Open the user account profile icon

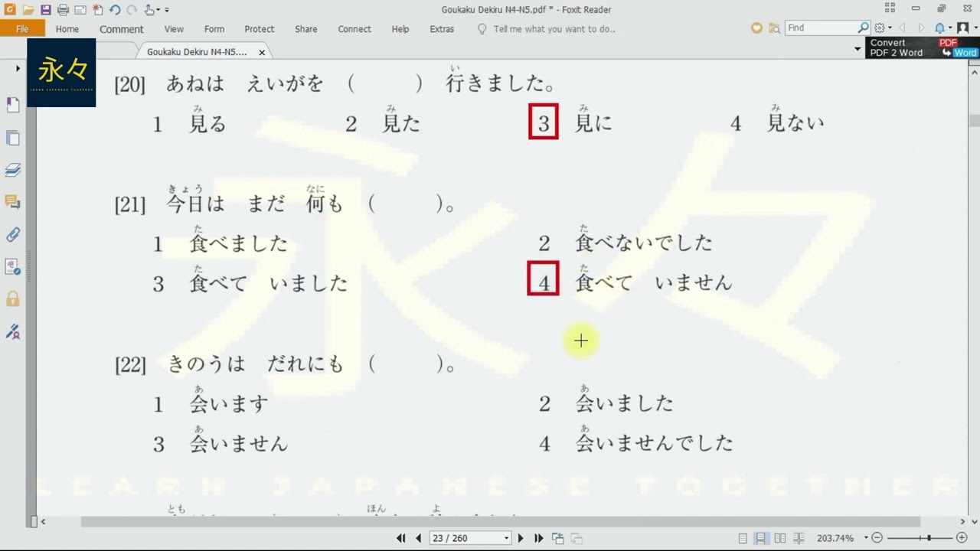click(965, 28)
